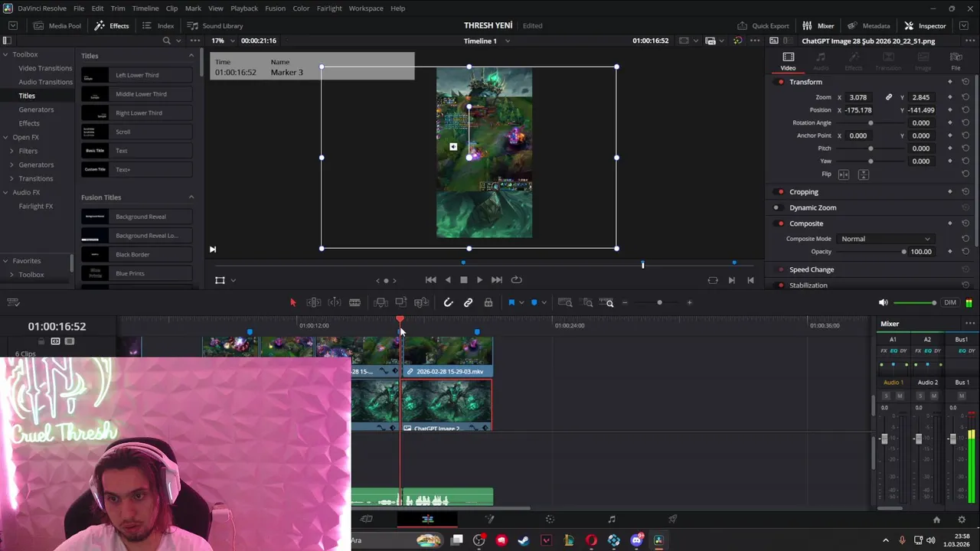Disable the Composite section toggle

(780, 223)
